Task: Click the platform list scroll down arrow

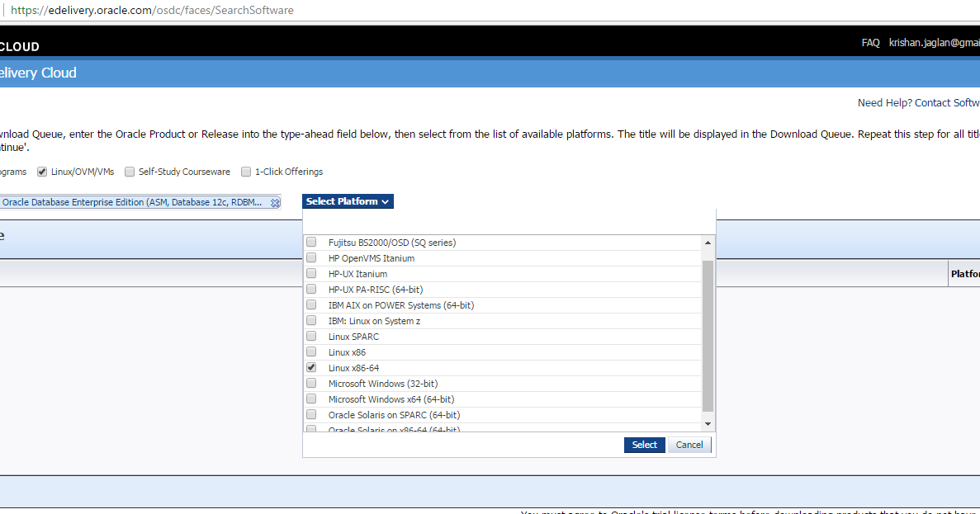Action: click(x=708, y=424)
